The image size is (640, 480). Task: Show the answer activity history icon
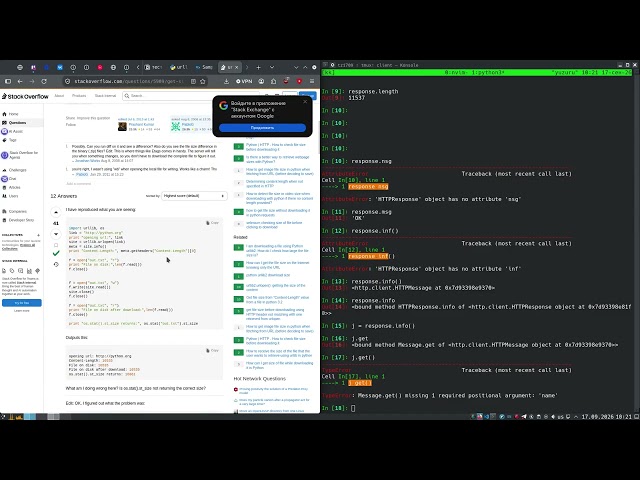point(56,264)
